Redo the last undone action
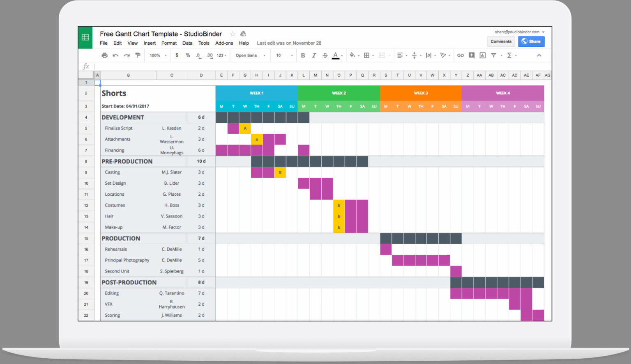 127,55
